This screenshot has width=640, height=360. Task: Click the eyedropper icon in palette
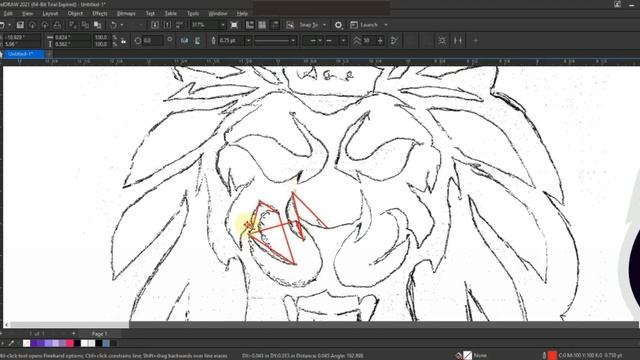tap(11, 343)
